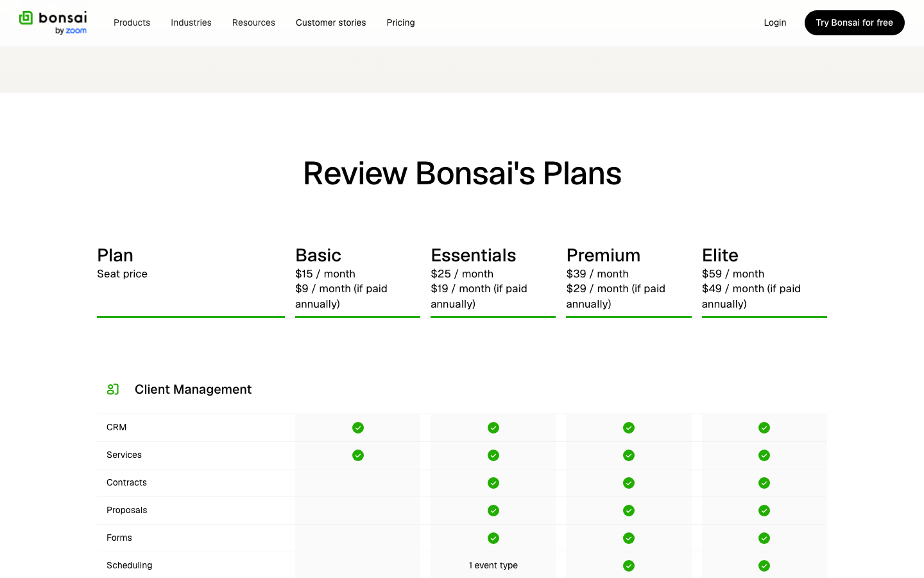924x578 pixels.
Task: Click the Scheduling checkmark under Premium
Action: [629, 566]
